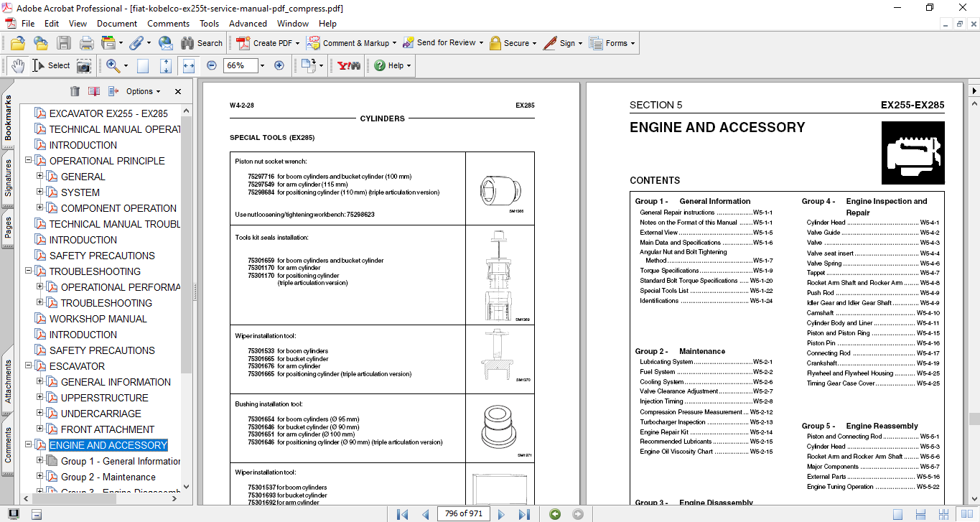
Task: Open the bookmarks Options dropdown
Action: coord(143,91)
